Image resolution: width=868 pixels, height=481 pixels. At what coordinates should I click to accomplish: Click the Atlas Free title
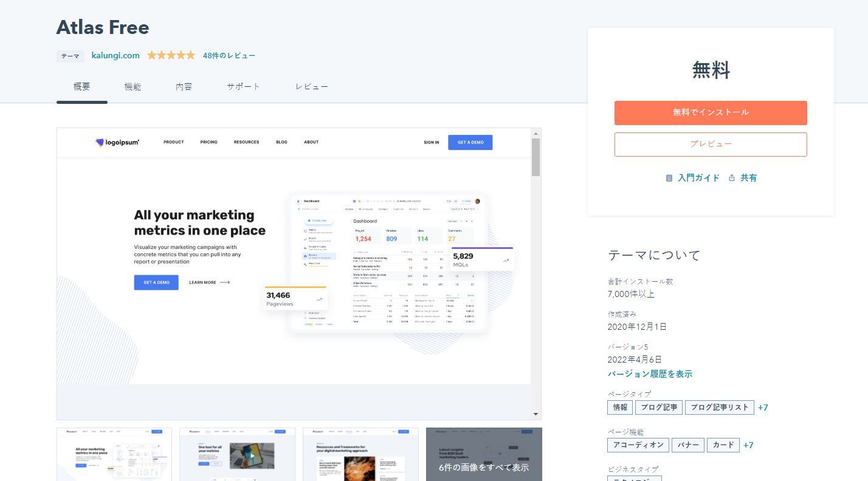click(x=103, y=27)
